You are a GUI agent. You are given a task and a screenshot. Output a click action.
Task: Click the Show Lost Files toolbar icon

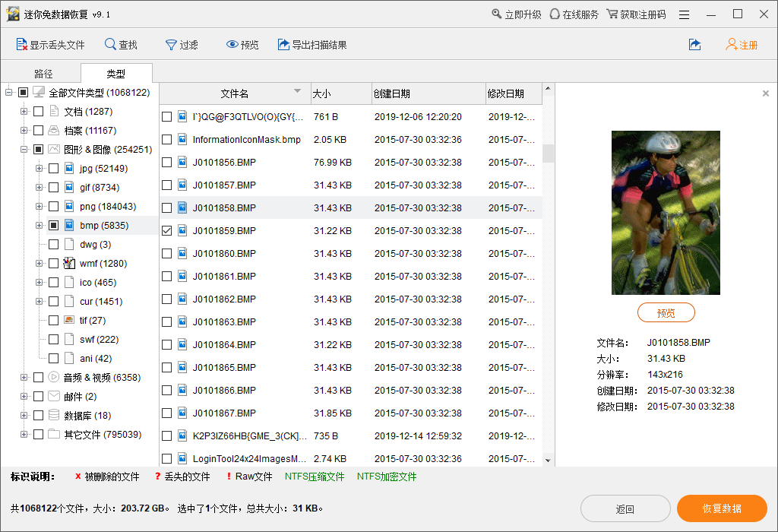tap(21, 45)
